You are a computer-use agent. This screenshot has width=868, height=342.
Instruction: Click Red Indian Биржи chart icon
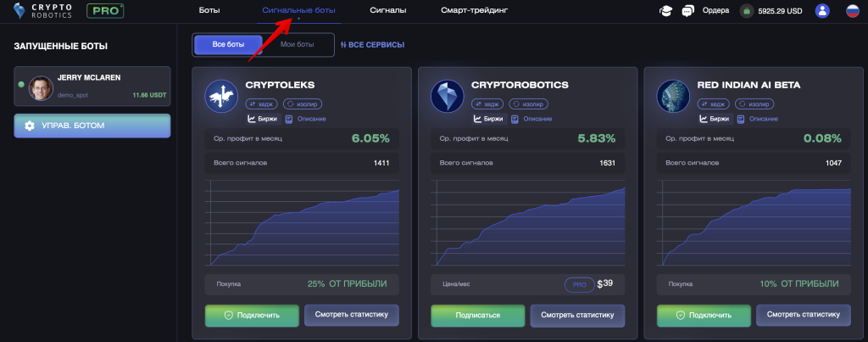point(703,119)
